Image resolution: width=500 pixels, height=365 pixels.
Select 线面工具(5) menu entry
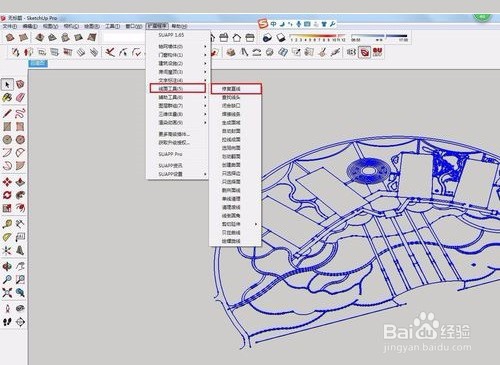pos(177,88)
